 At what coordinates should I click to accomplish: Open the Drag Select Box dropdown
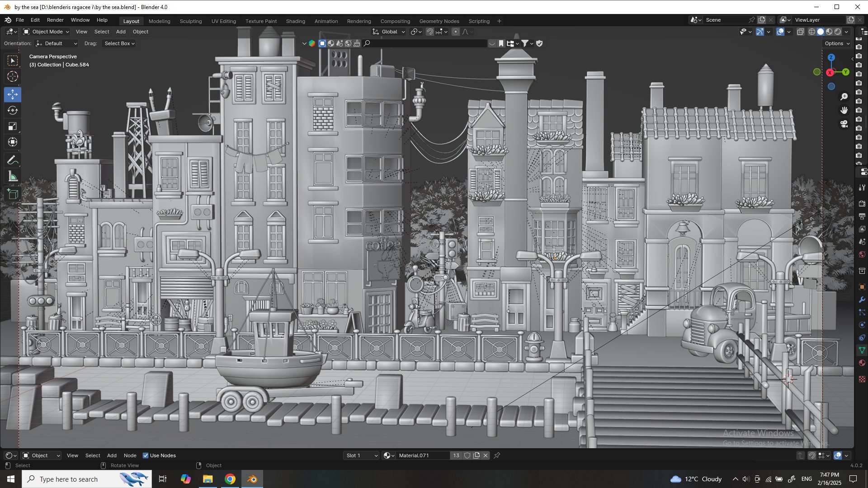click(119, 43)
